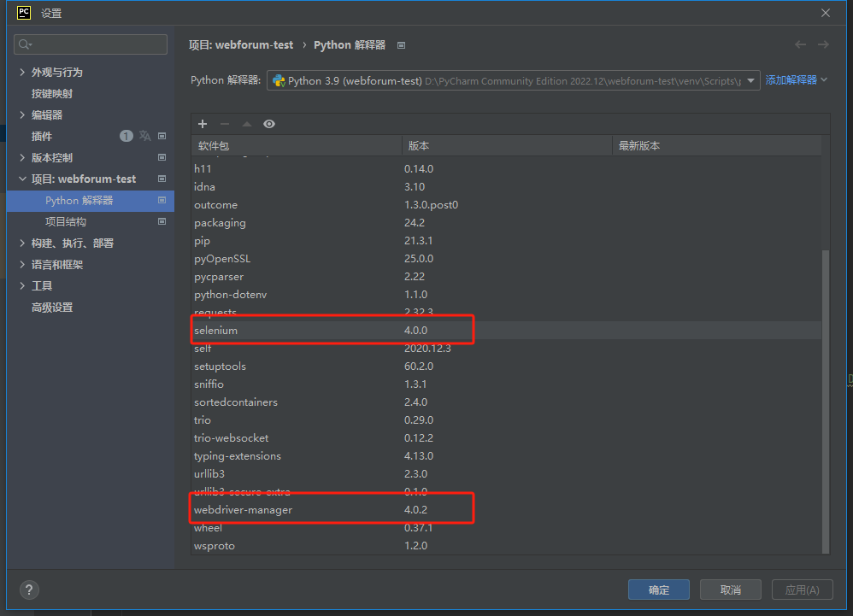The image size is (853, 616).
Task: Select the webdriver-manager package row
Action: 506,509
